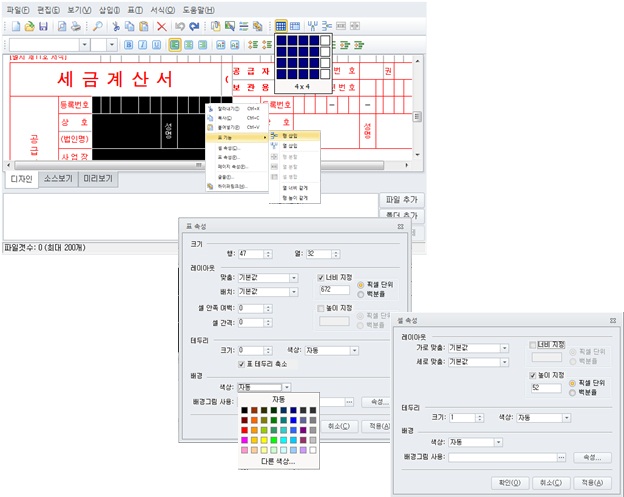Select 픽셀 단위 radio beside width 672
This screenshot has height=497, width=624.
coord(361,285)
